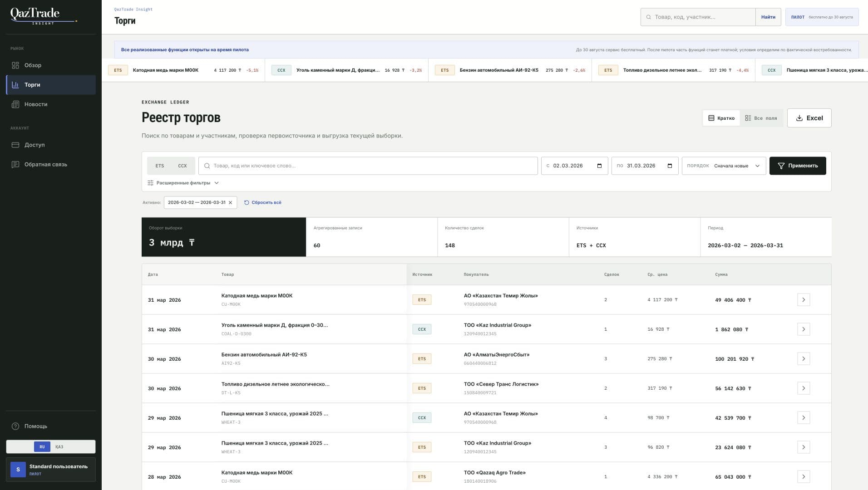This screenshot has height=490, width=868.
Task: Click the QazTrade Insight logo
Action: coord(44,16)
